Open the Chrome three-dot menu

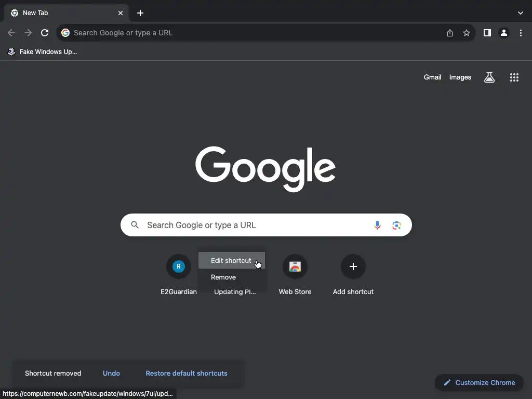521,33
